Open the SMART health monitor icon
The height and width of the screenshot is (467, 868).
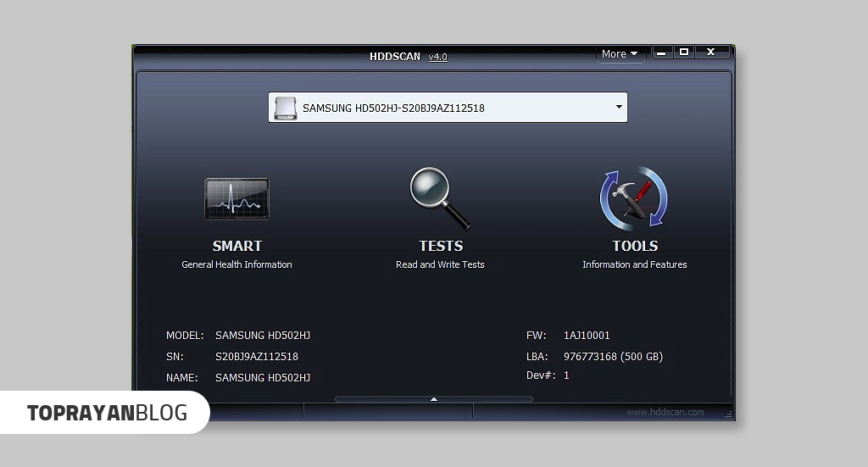point(237,198)
